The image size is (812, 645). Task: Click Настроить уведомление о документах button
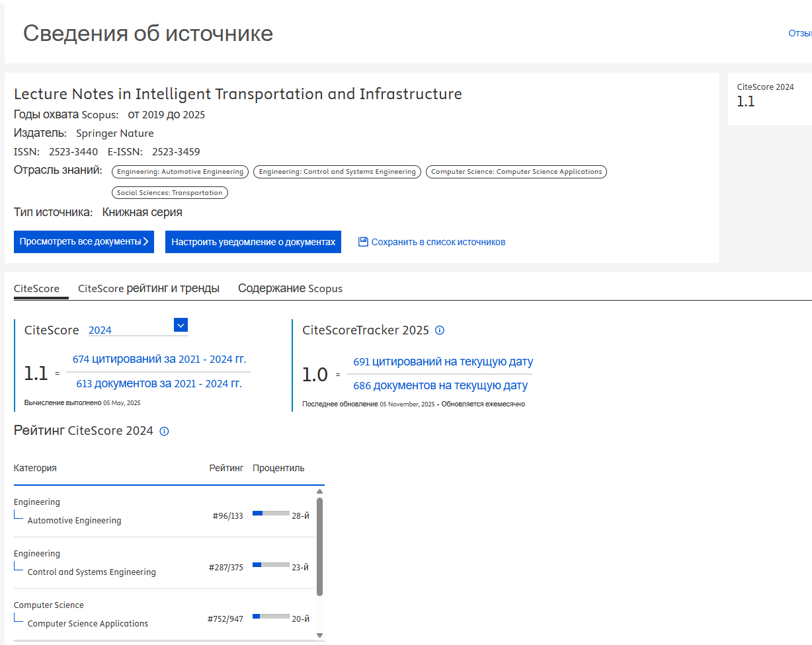tap(253, 242)
